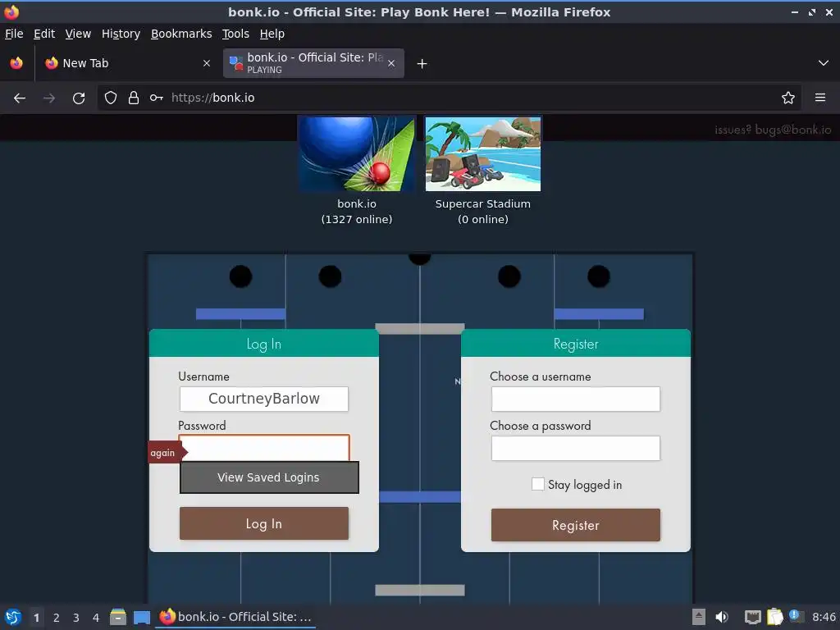The image size is (840, 630).
Task: Close the bonk.io tab
Action: [391, 63]
